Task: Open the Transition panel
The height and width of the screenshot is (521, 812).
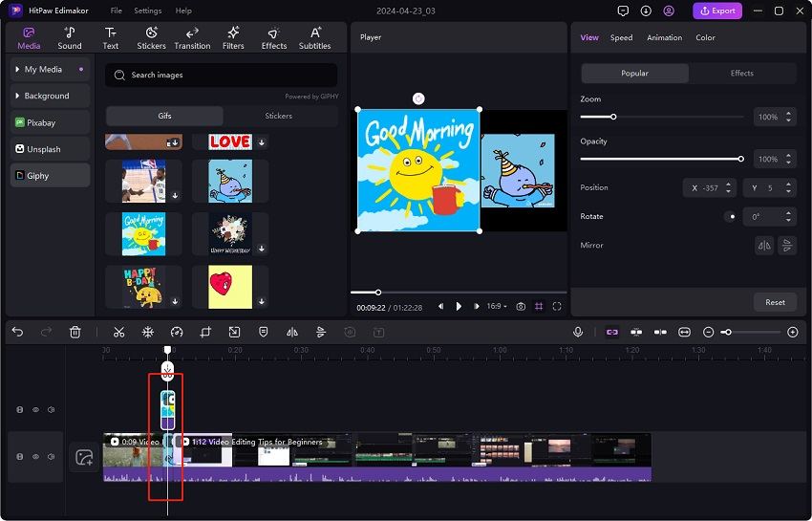Action: 192,38
